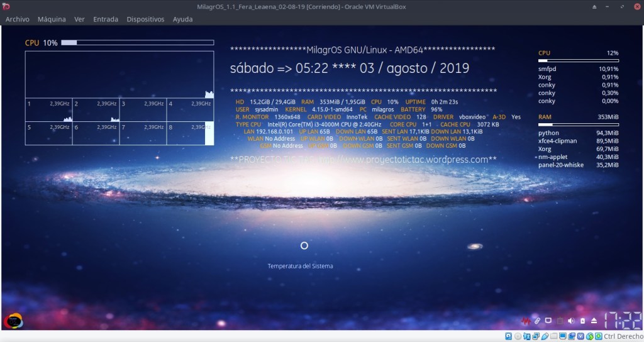The height and width of the screenshot is (342, 644).
Task: Click the VirtualBox CPU virtualization V indicator
Action: tap(580, 336)
